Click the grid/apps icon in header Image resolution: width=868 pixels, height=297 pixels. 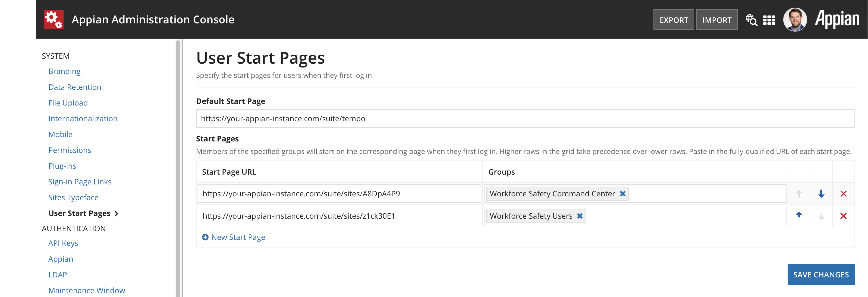pos(769,19)
